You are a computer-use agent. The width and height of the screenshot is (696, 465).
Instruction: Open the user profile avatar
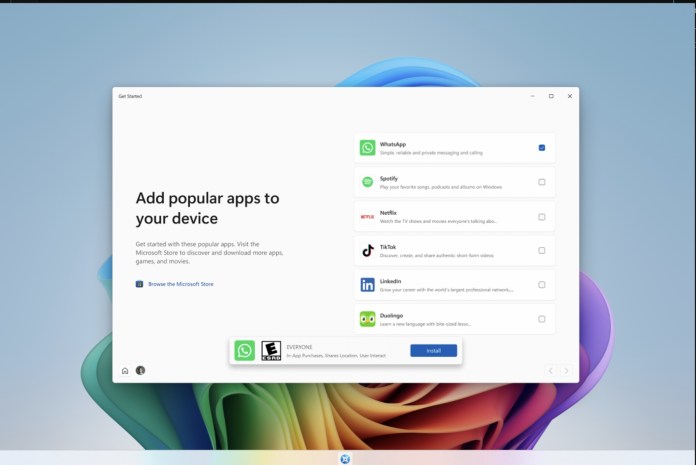[x=140, y=370]
